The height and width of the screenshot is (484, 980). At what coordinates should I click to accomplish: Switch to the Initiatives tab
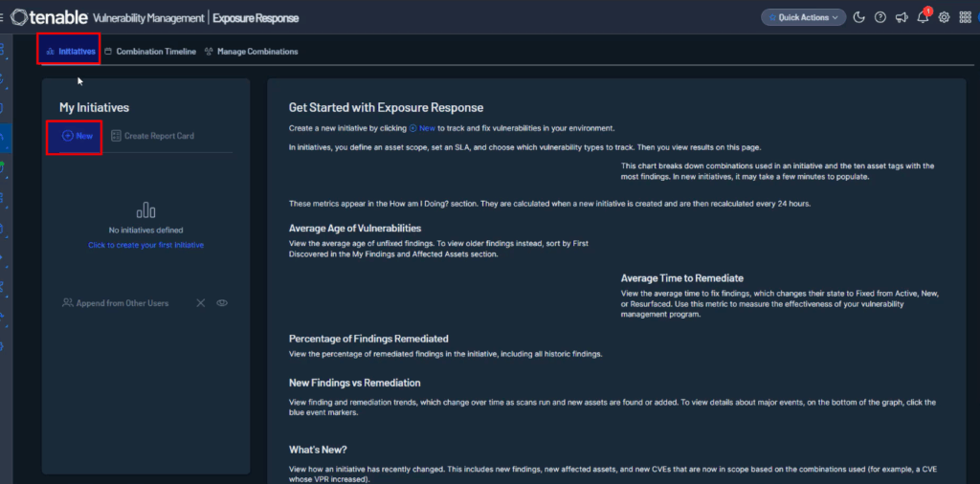pyautogui.click(x=71, y=52)
